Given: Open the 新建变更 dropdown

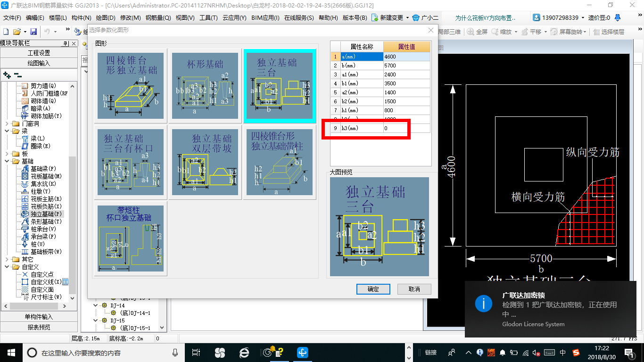Looking at the screenshot, I should tap(407, 18).
